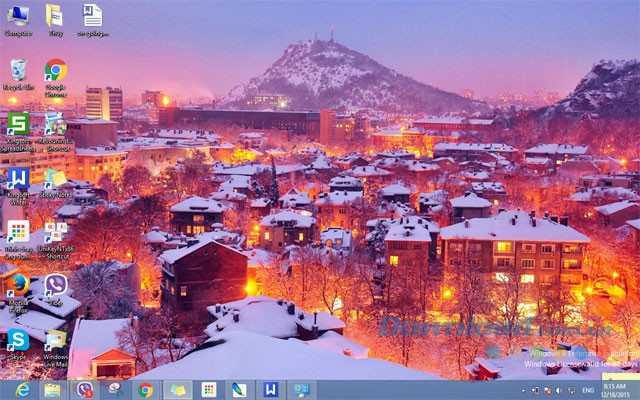
Task: Click the ENG input language indicator
Action: 588,391
